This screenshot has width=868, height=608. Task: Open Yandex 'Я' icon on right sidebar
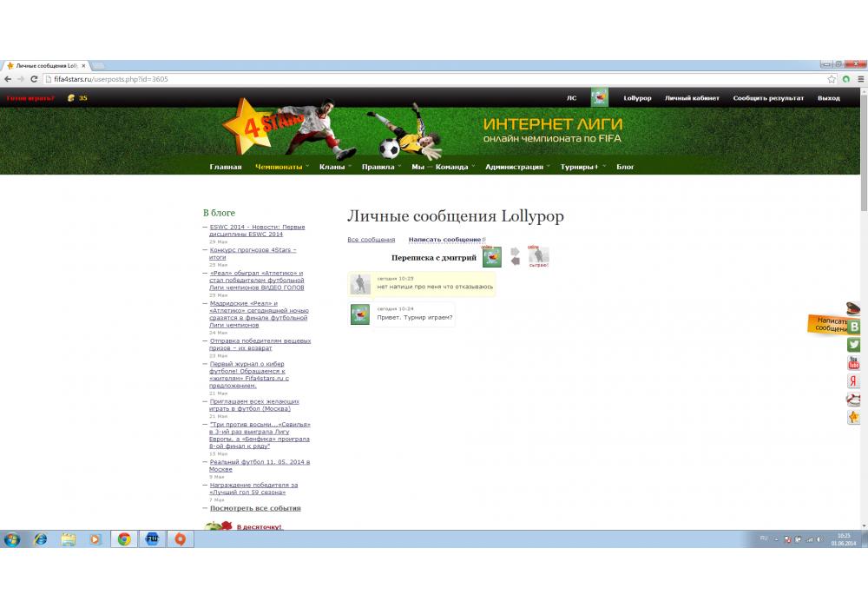coord(853,381)
